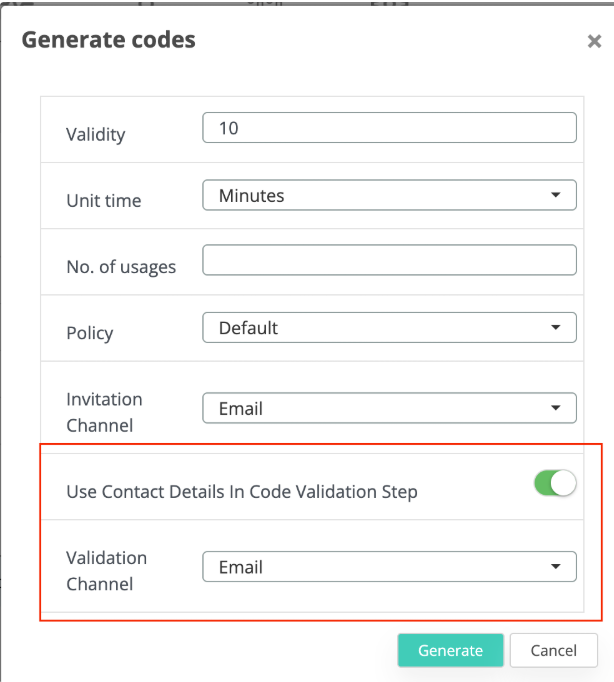Close the Generate codes dialog
Viewport: 614px width, 682px height.
pyautogui.click(x=594, y=42)
